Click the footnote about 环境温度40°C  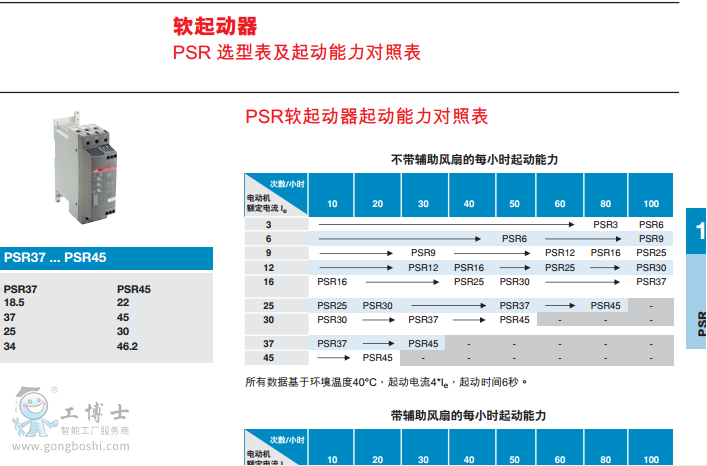click(386, 382)
